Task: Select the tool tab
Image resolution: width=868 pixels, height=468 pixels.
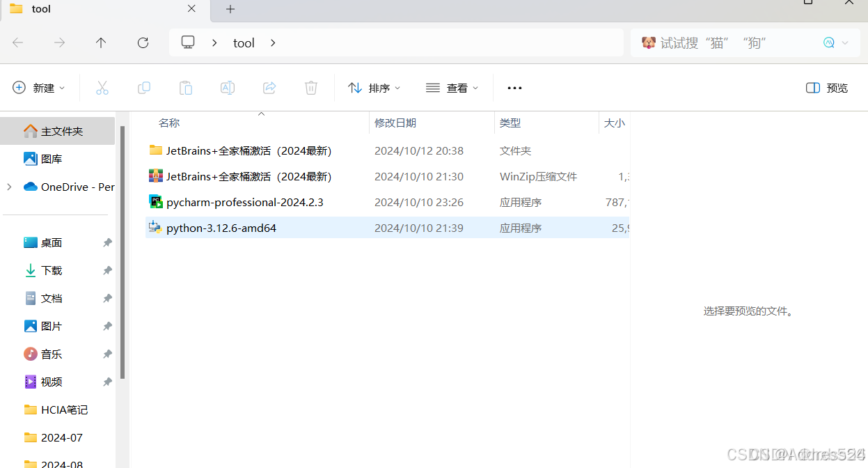Action: [104, 9]
